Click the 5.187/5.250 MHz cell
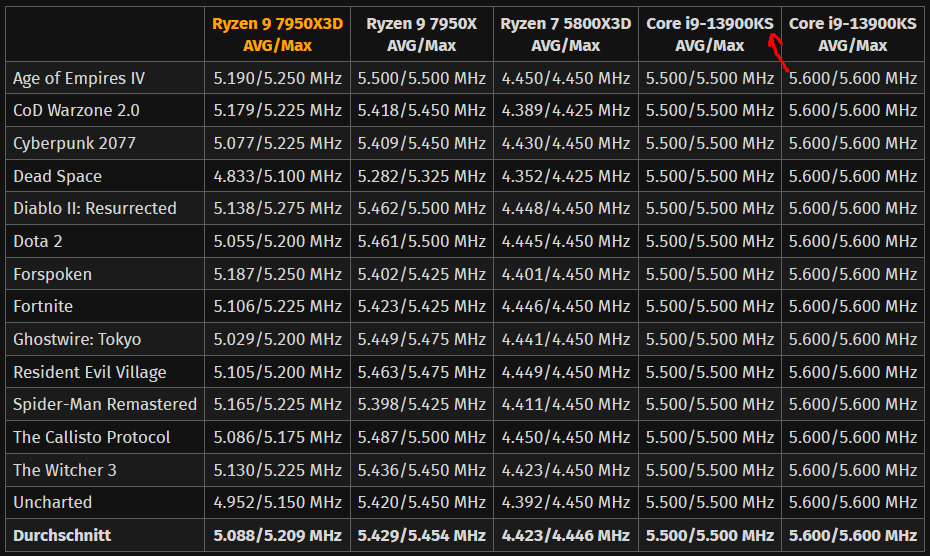Screen dimensions: 930x556 (278, 274)
